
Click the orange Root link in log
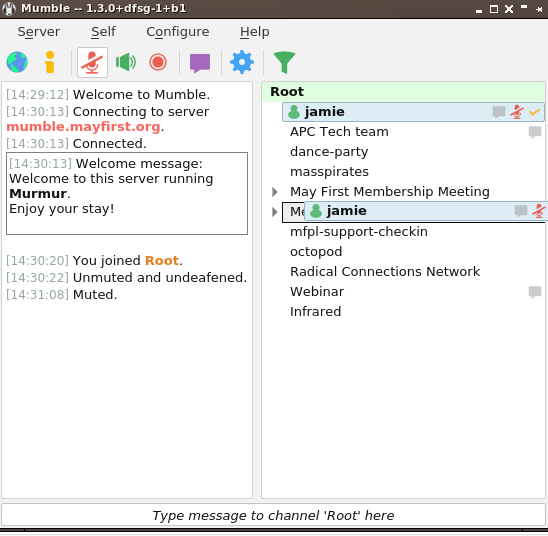point(162,261)
